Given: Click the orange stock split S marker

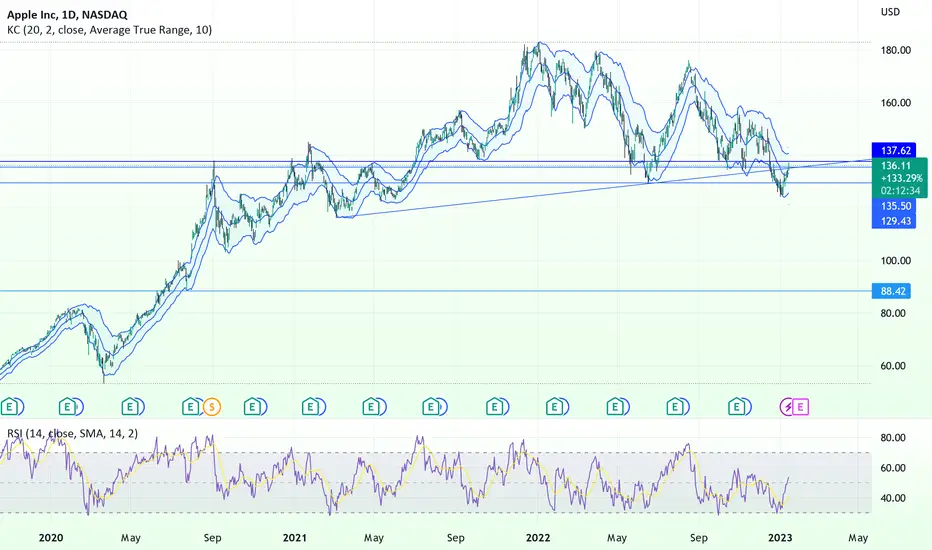Looking at the screenshot, I should coord(212,407).
